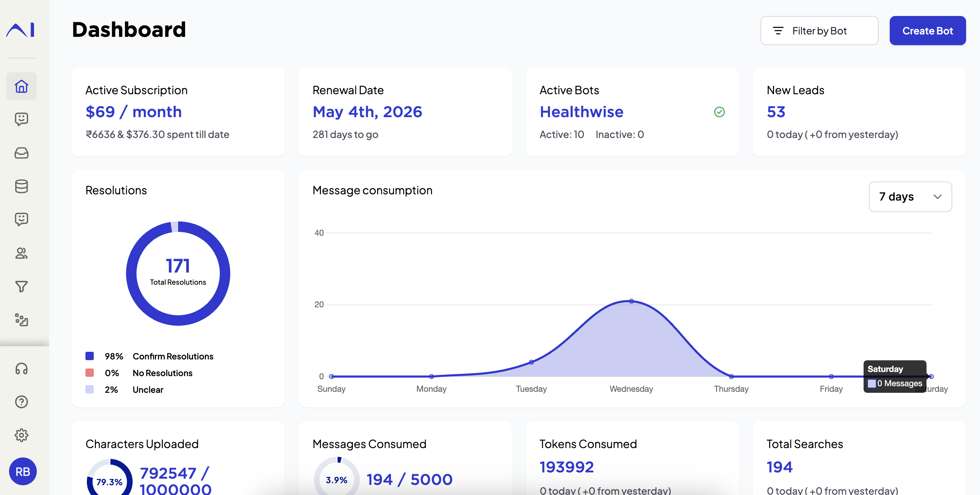
Task: Click the inbox tray sidebar icon
Action: [21, 153]
